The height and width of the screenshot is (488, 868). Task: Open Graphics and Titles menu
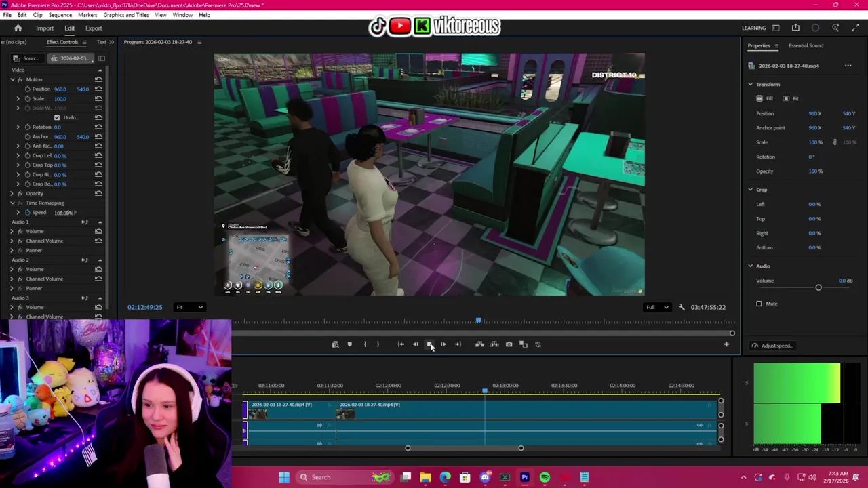126,15
